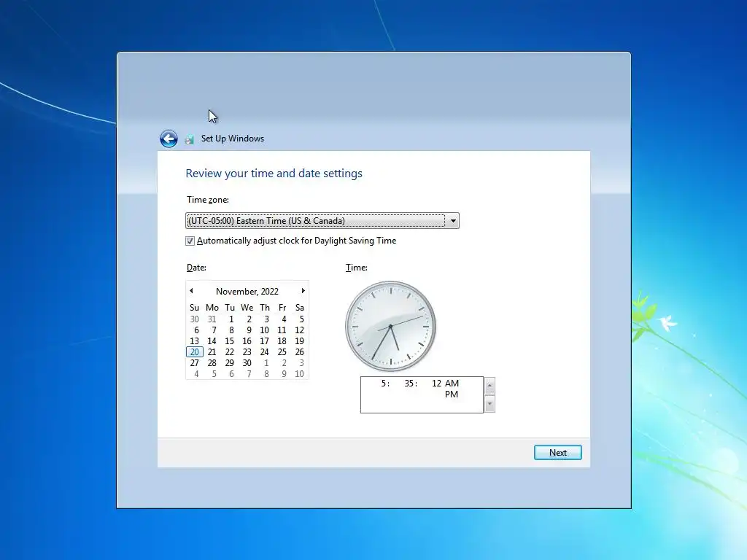Choose November 19 on the calendar
Viewport: 747px width, 560px height.
(299, 341)
